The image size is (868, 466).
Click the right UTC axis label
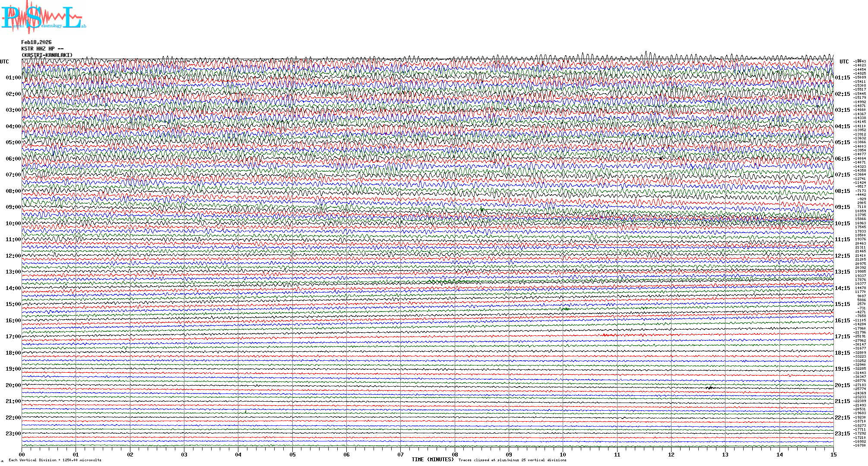(x=844, y=62)
